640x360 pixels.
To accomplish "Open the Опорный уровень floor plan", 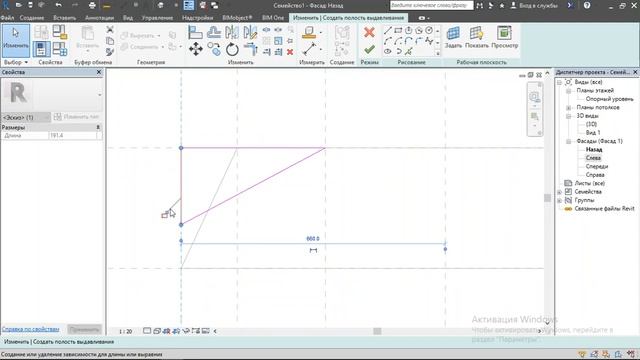I will point(609,99).
